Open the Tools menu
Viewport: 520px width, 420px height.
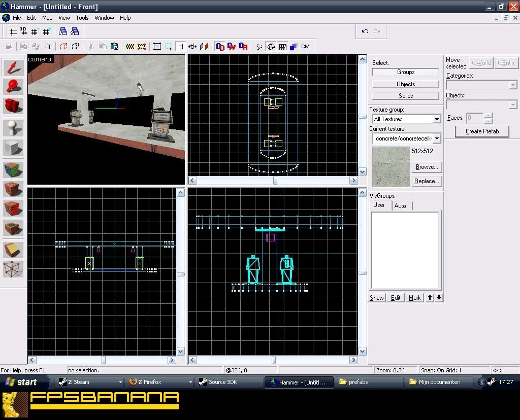pos(82,18)
